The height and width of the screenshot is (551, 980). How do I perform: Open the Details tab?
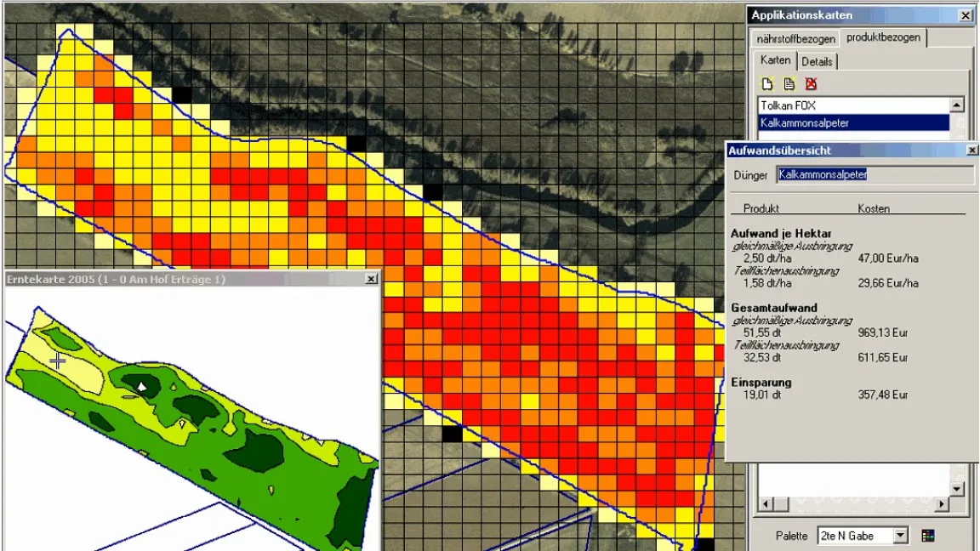tap(818, 60)
